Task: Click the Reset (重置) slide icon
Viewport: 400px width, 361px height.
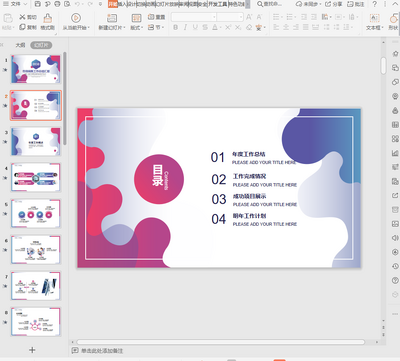Action: coord(151,17)
